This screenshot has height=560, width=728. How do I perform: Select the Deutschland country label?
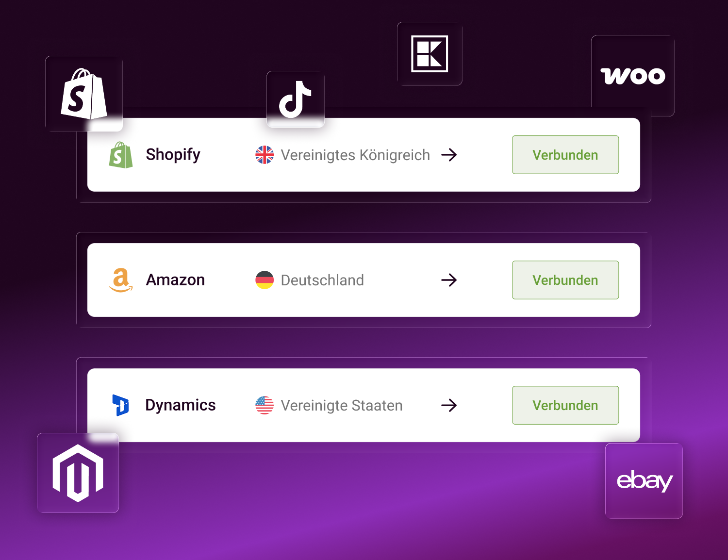(322, 280)
